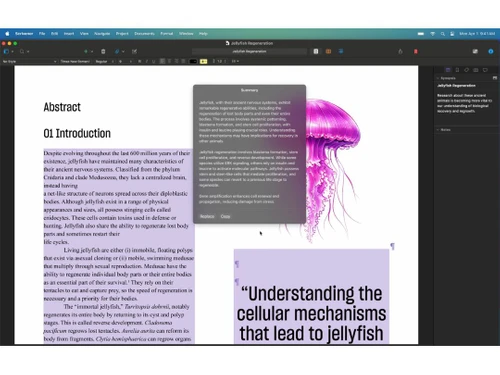This screenshot has width=500, height=375.
Task: Open Control Center icon in menu bar
Action: coord(452,34)
